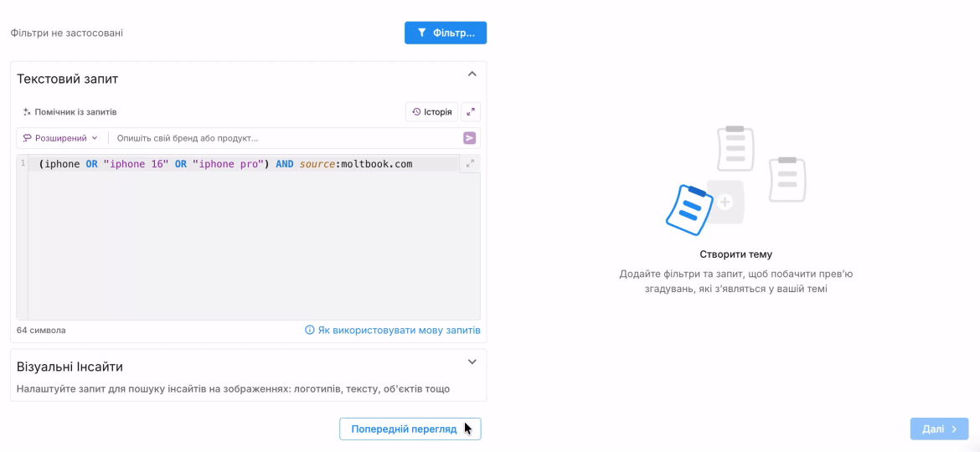Image resolution: width=980 pixels, height=452 pixels.
Task: Click the plus icon in the illustration
Action: 725,202
